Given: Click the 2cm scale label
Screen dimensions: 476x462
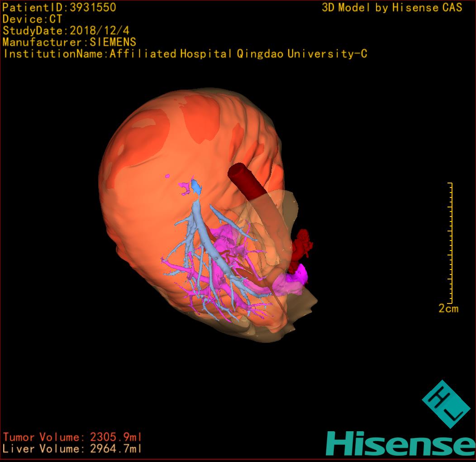Looking at the screenshot, I should point(448,308).
